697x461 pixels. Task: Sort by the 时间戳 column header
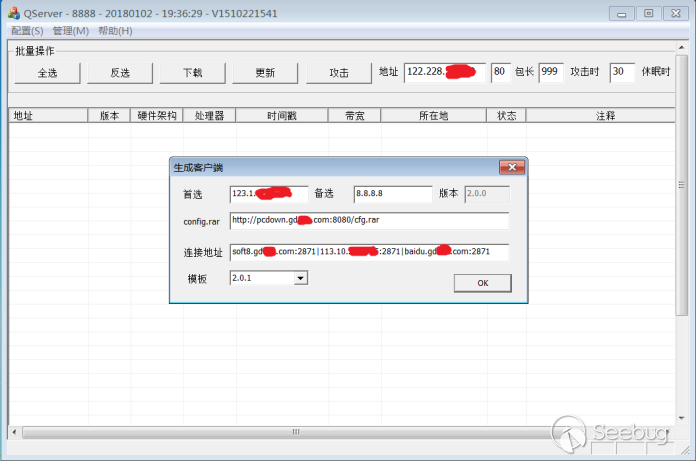coord(282,116)
